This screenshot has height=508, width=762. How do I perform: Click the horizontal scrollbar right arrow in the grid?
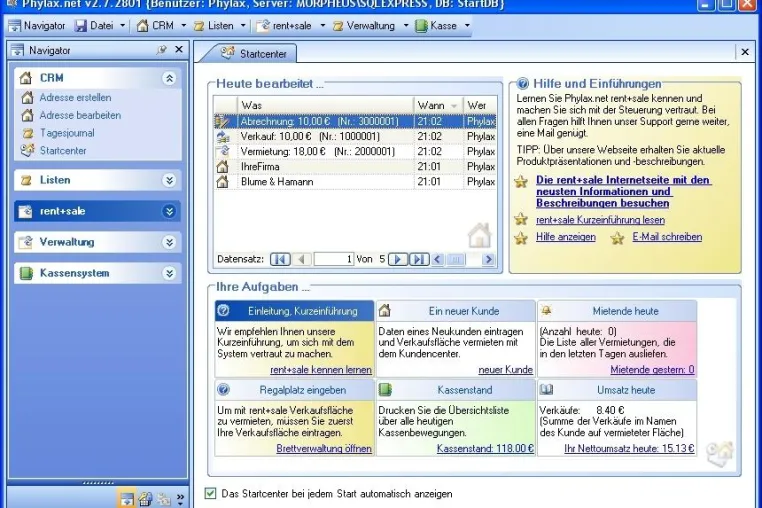click(x=488, y=259)
